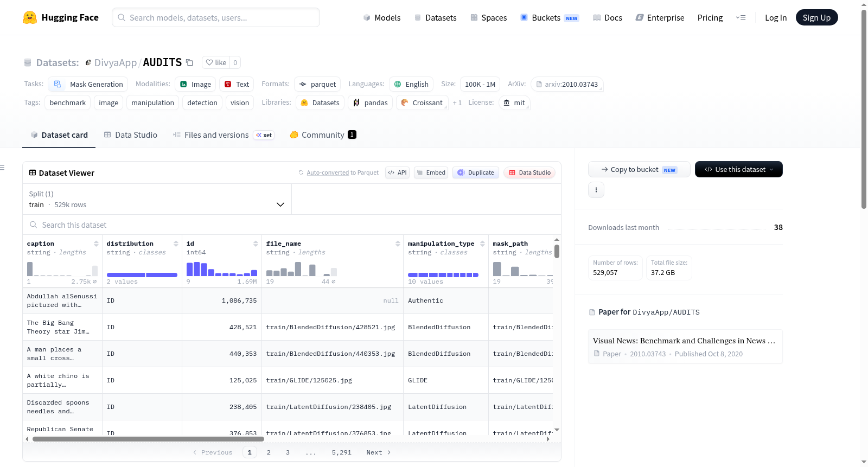Jump to last page 5,291
868x467 pixels.
point(342,452)
